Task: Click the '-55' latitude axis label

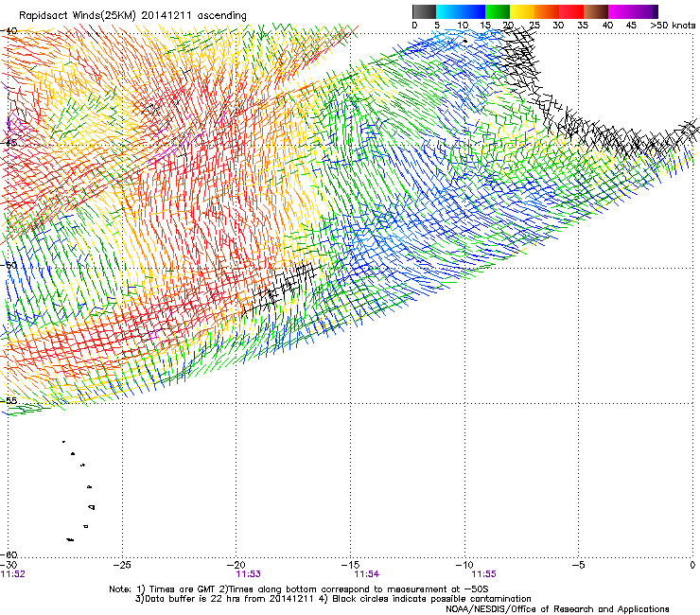Action: (9, 400)
